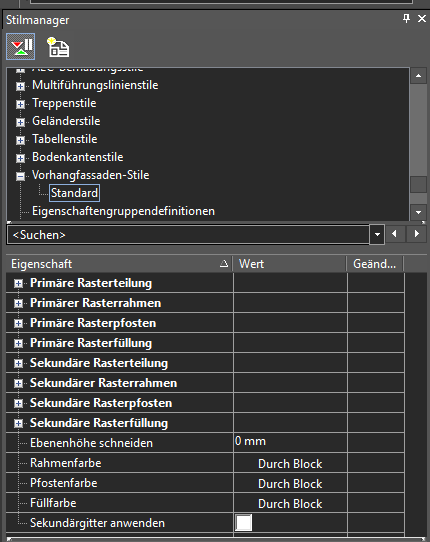The height and width of the screenshot is (542, 430).
Task: Sort by Eigenschaft column header
Action: [x=119, y=264]
